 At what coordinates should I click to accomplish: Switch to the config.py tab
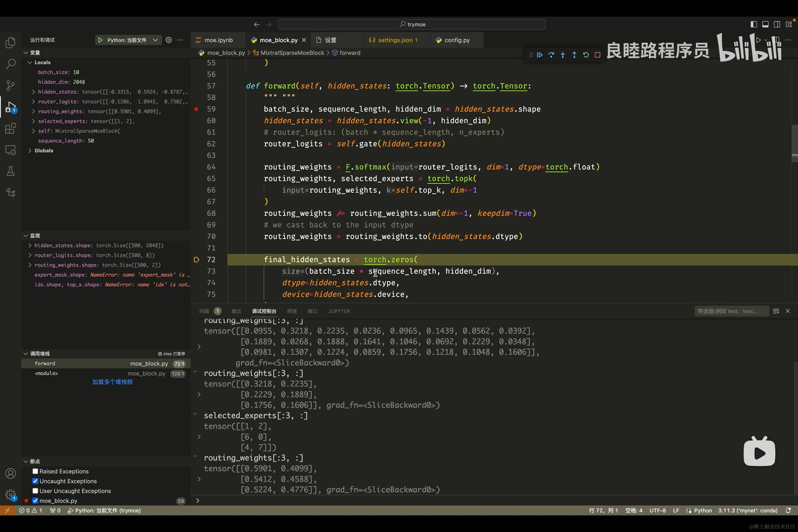tap(457, 40)
